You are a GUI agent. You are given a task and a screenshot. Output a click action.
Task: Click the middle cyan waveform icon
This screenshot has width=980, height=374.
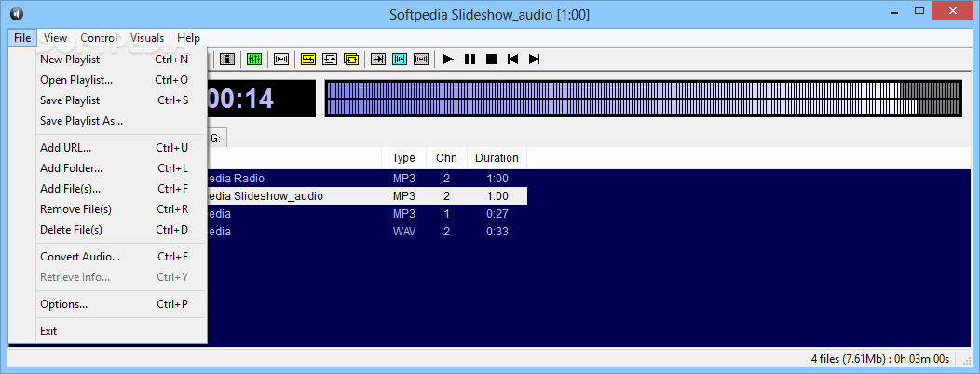pyautogui.click(x=400, y=60)
